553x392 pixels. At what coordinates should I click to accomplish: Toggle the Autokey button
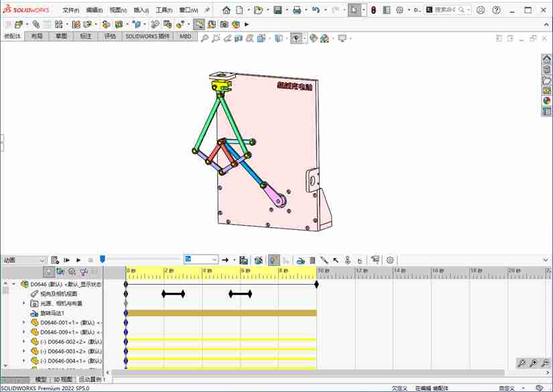(274, 260)
